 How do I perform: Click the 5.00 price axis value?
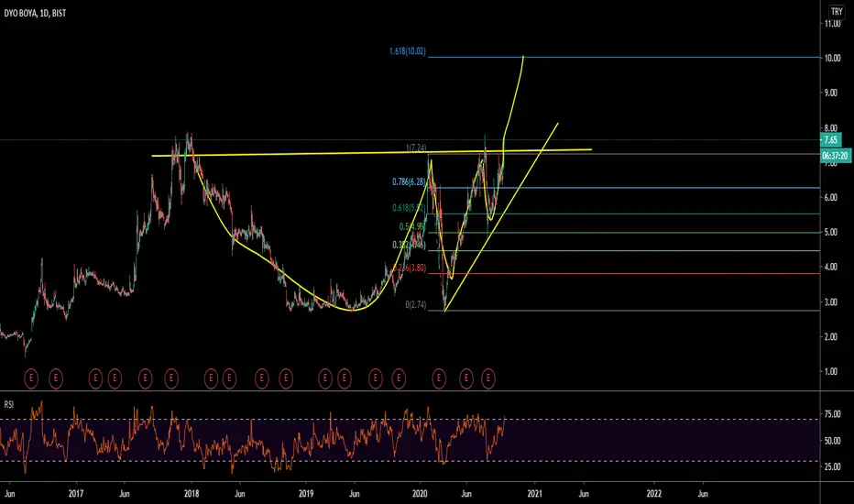tap(830, 233)
